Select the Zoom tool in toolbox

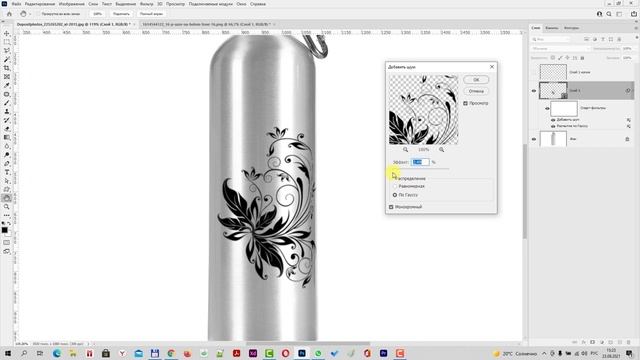click(x=7, y=207)
